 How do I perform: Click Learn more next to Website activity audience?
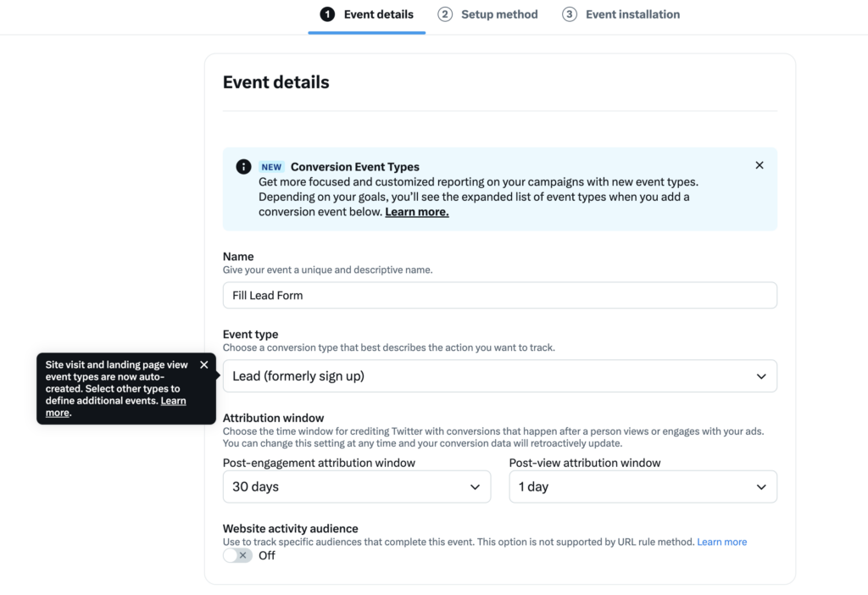click(721, 542)
